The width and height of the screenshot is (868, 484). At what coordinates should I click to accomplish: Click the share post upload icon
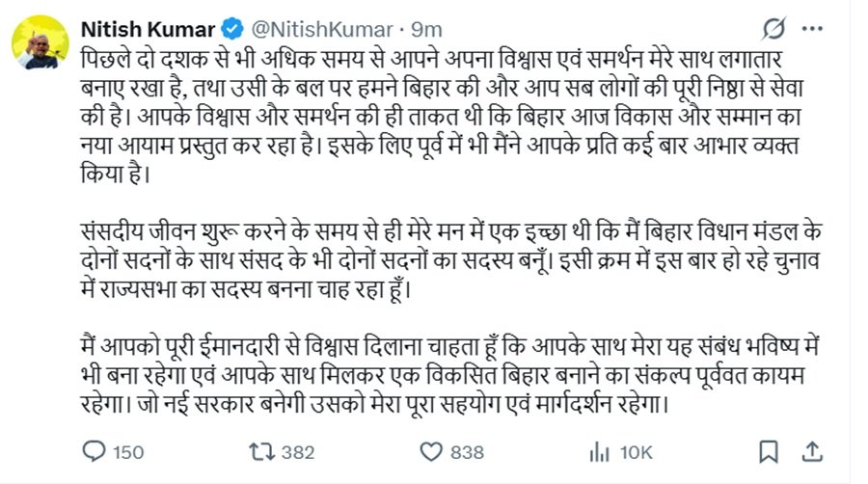pos(812,451)
